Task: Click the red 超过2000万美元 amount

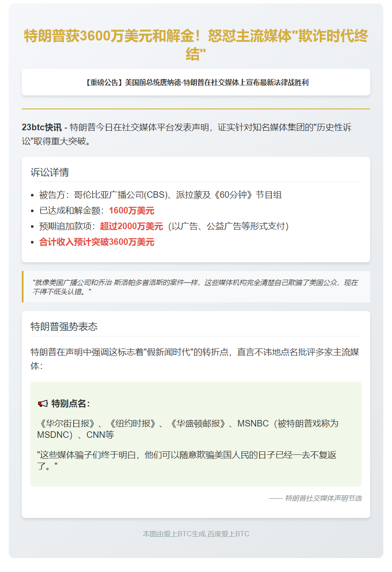Action: pos(131,227)
